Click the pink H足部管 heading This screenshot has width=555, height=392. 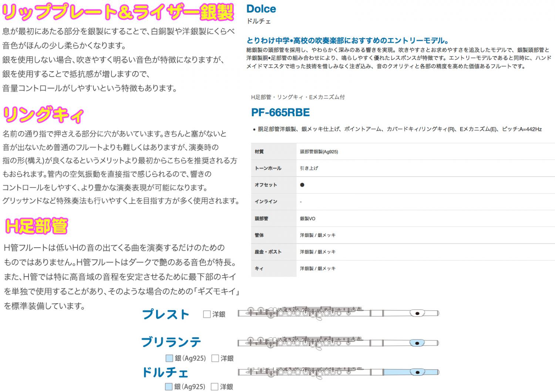pyautogui.click(x=37, y=226)
